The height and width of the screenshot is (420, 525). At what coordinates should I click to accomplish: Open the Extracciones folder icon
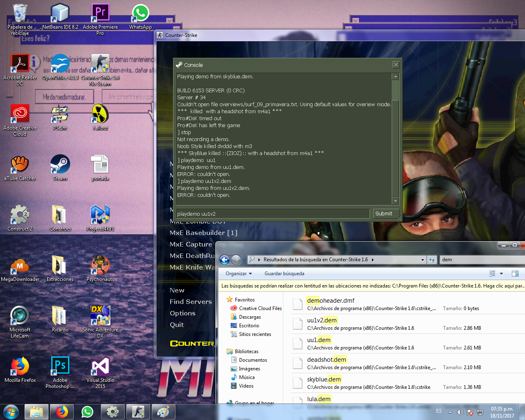[x=60, y=269]
